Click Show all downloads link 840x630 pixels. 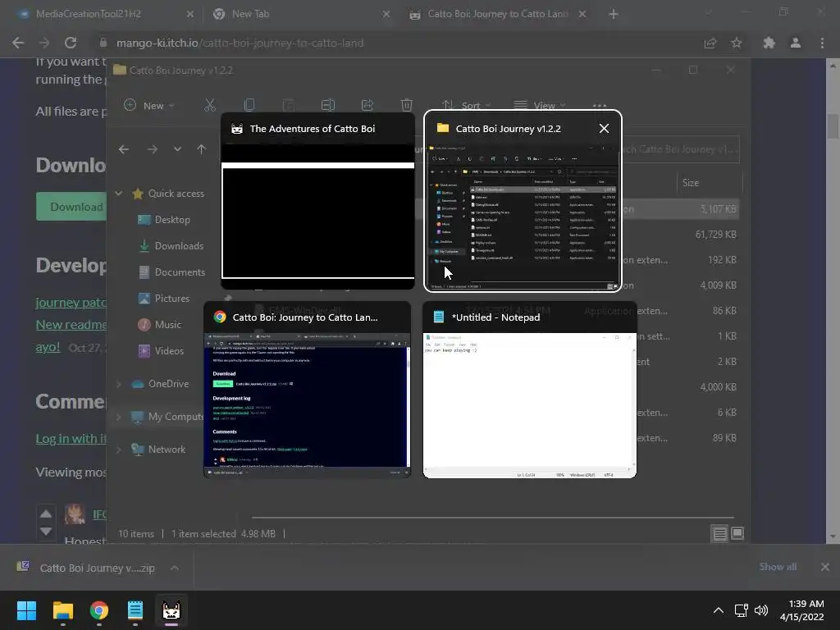(x=778, y=567)
